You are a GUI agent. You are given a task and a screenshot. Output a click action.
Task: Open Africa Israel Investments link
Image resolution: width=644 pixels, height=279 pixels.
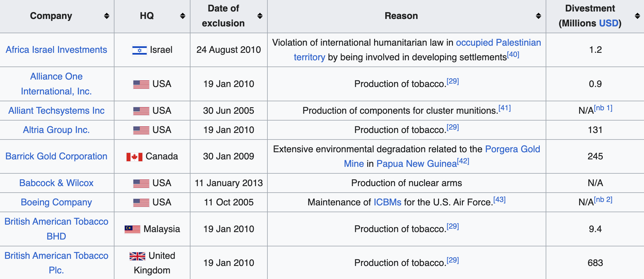click(x=56, y=50)
